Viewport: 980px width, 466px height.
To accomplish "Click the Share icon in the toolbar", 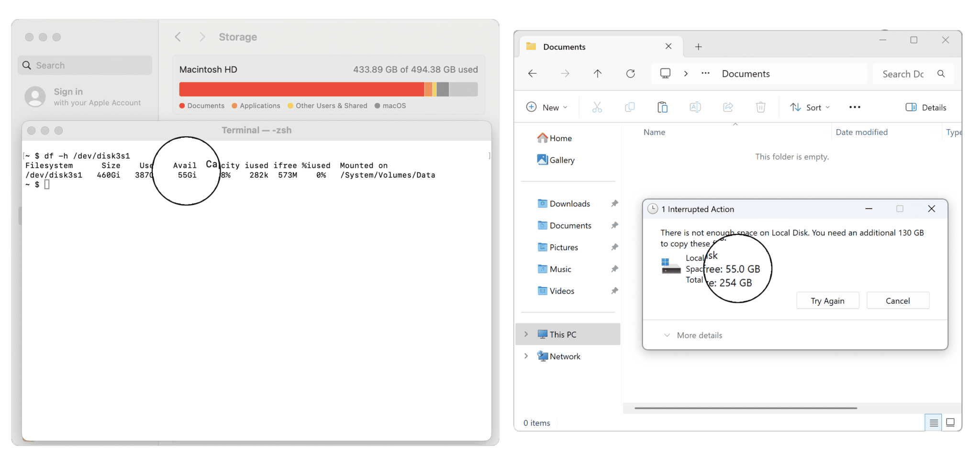I will click(727, 107).
